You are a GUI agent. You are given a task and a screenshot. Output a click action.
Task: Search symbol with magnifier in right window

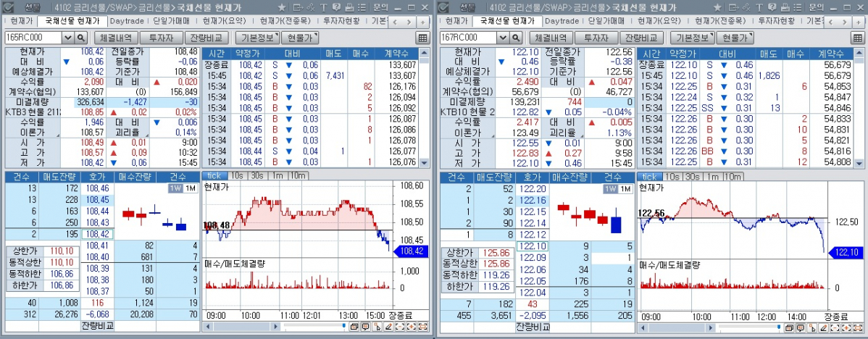coord(516,38)
